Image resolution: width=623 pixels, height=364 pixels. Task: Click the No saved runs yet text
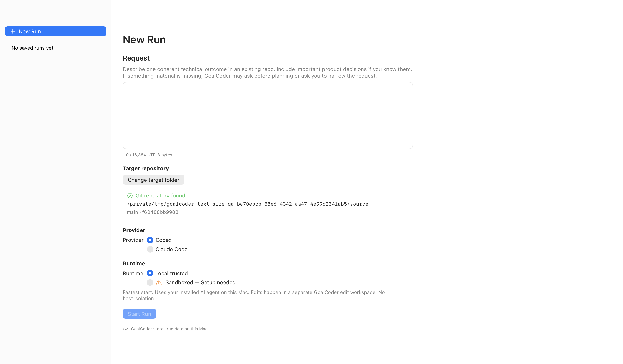pos(33,48)
